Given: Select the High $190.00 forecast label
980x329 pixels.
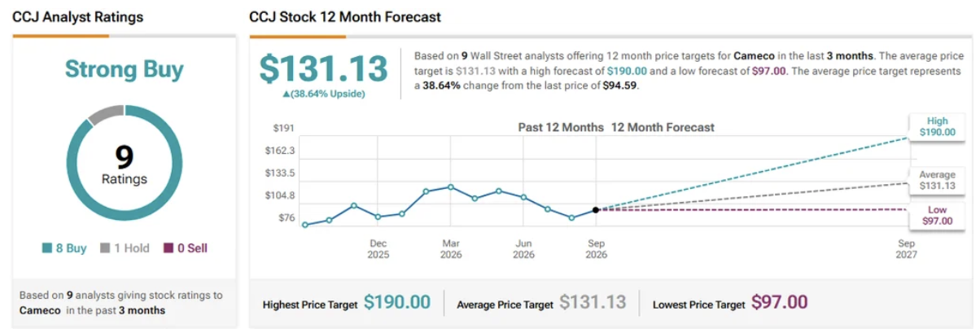Looking at the screenshot, I should 931,126.
